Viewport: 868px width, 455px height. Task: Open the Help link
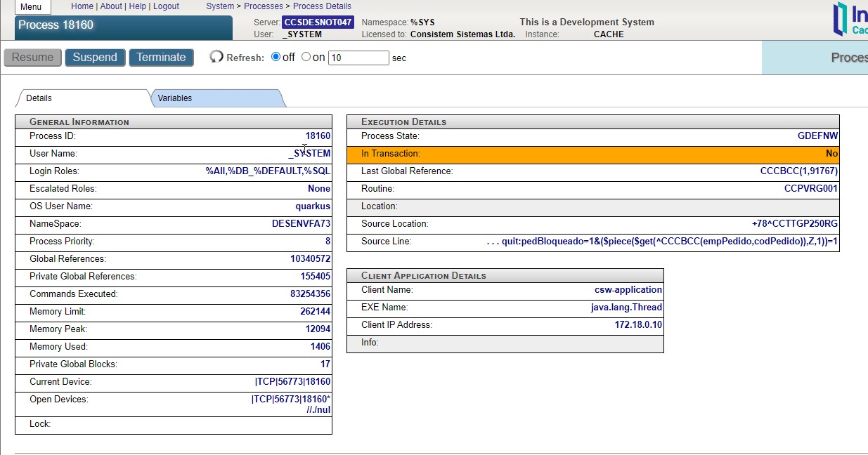[138, 6]
